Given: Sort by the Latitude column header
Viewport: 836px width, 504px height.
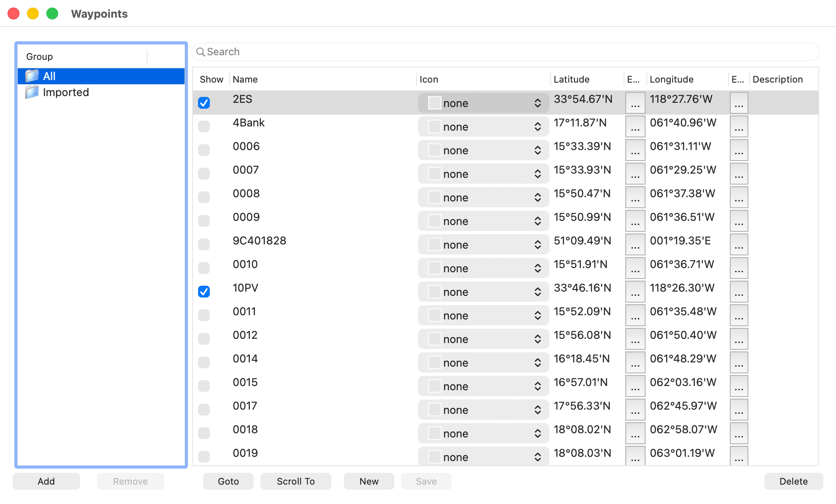Looking at the screenshot, I should pos(587,79).
